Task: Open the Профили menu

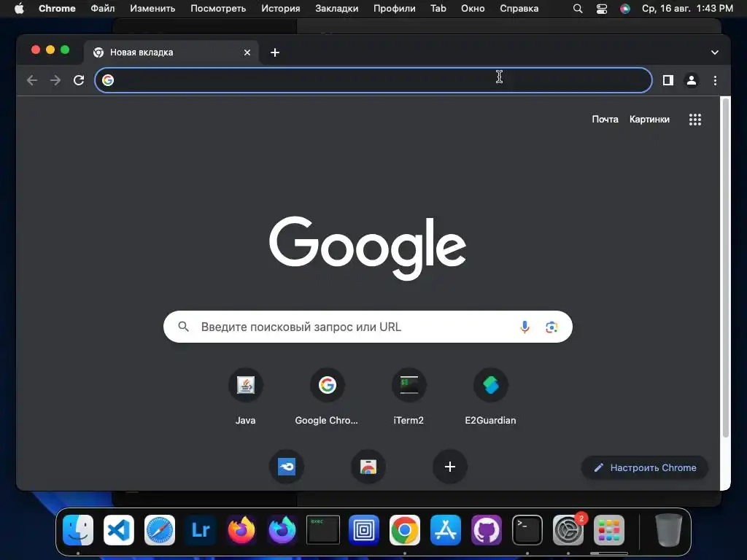Action: (395, 9)
